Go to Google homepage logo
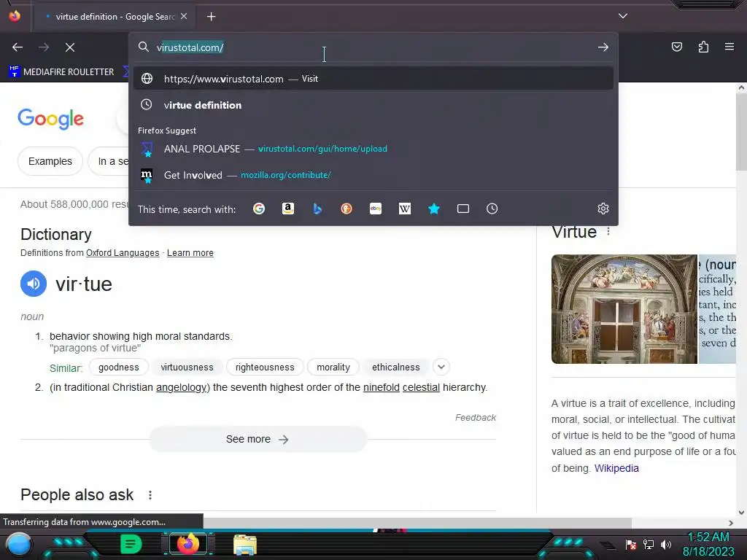Image resolution: width=747 pixels, height=560 pixels. 51,119
